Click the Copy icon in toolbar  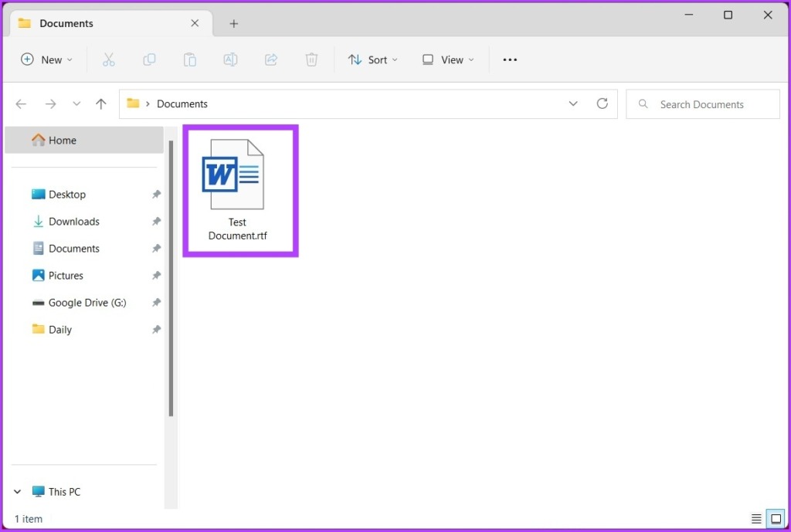149,59
